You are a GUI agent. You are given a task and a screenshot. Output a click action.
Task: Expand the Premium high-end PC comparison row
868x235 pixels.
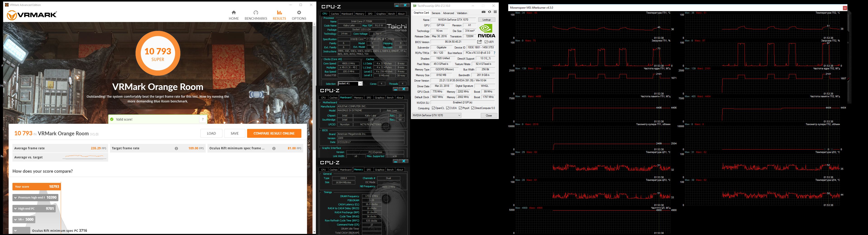tap(35, 198)
